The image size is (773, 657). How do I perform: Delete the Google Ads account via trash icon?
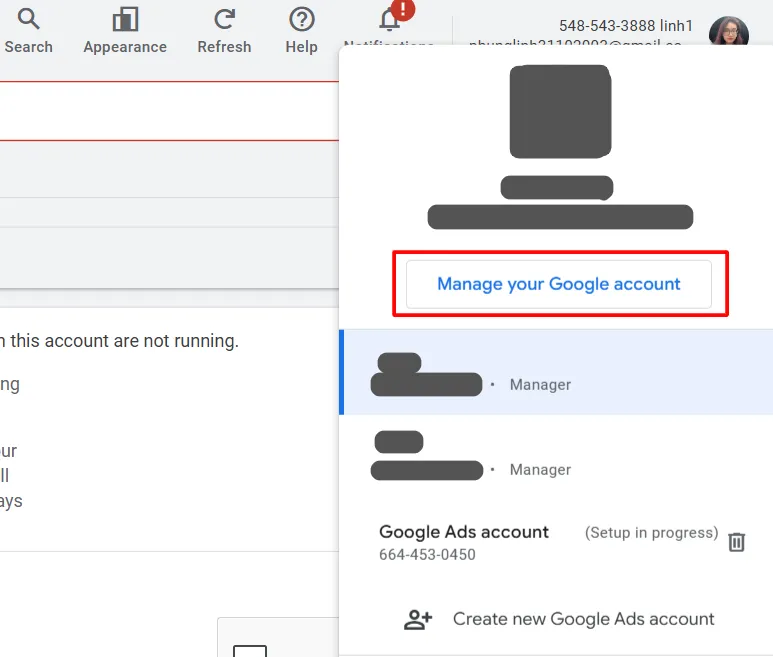[x=737, y=542]
